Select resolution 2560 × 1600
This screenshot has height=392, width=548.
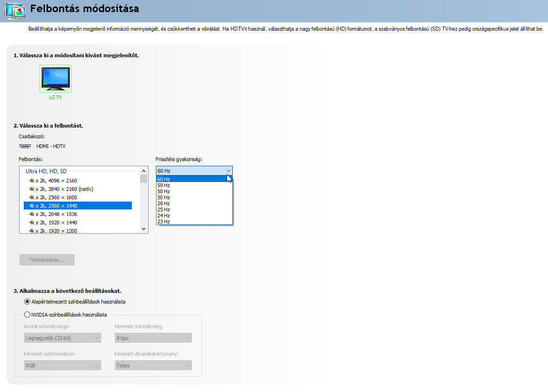[x=78, y=197]
